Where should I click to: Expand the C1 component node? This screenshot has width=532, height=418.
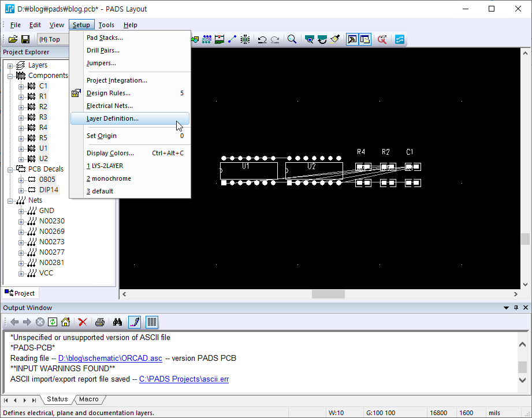pos(21,87)
